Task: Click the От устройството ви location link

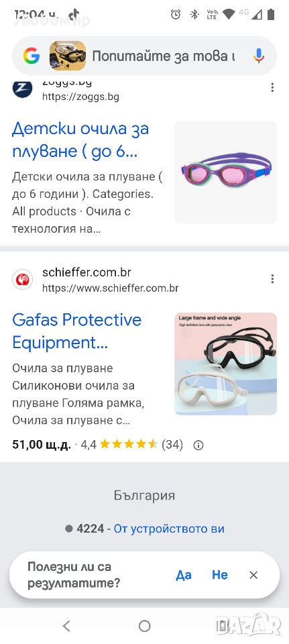Action: 169,529
